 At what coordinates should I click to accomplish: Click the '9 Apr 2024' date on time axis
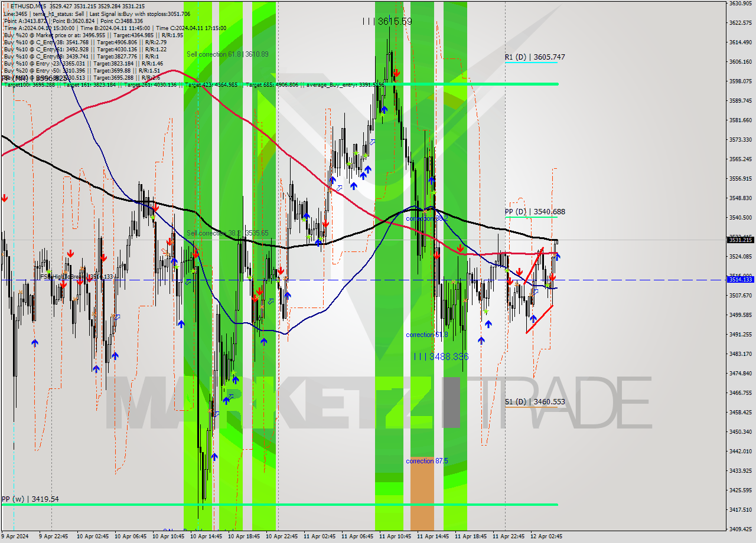click(x=15, y=537)
